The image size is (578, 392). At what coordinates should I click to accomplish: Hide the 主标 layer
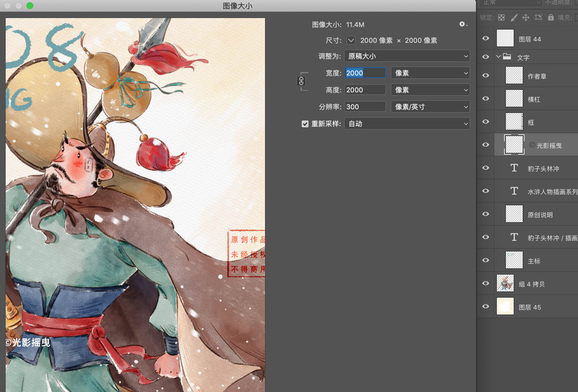[x=486, y=260]
